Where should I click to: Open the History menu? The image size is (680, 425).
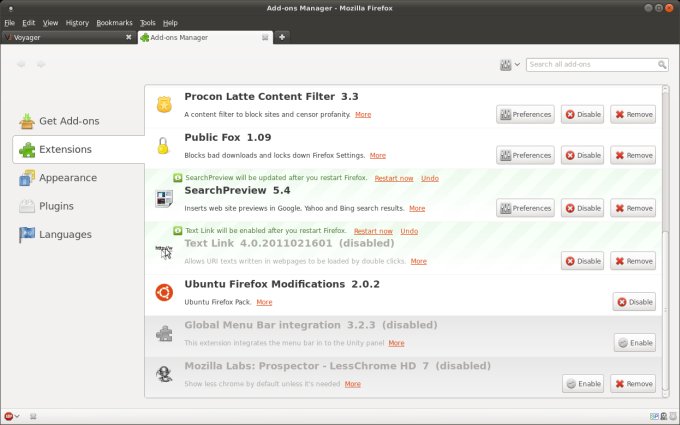[77, 23]
